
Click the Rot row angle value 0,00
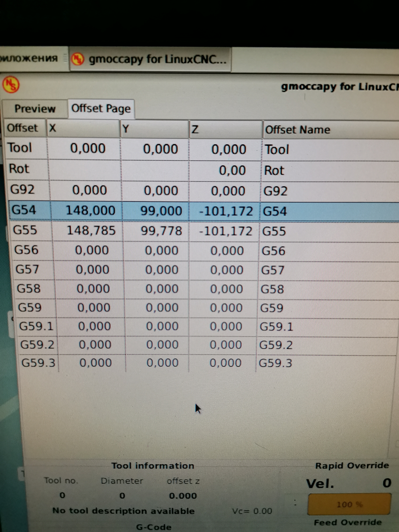(232, 171)
